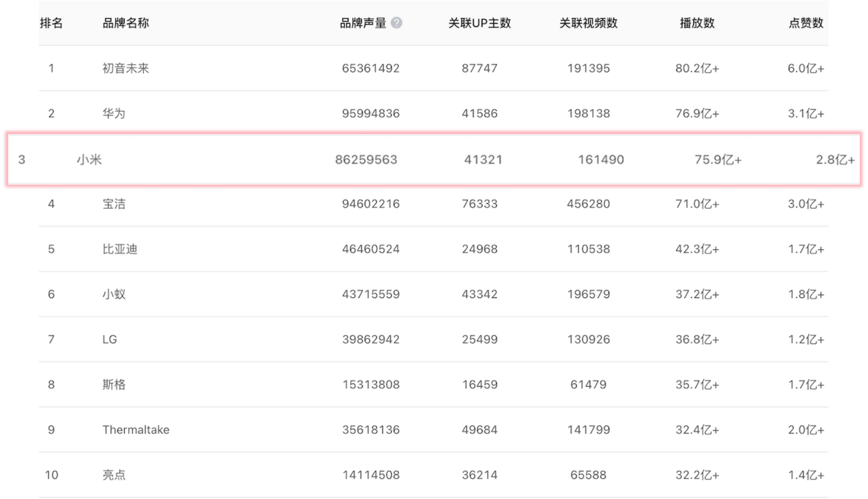Select brand name 比亚迪
Image resolution: width=868 pixels, height=499 pixels.
click(x=120, y=249)
